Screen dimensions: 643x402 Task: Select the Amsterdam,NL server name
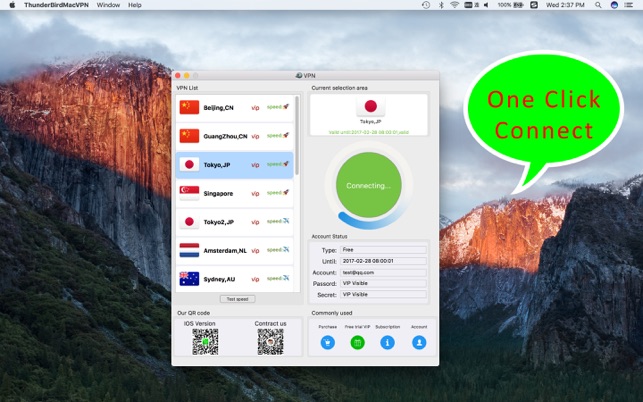point(225,251)
